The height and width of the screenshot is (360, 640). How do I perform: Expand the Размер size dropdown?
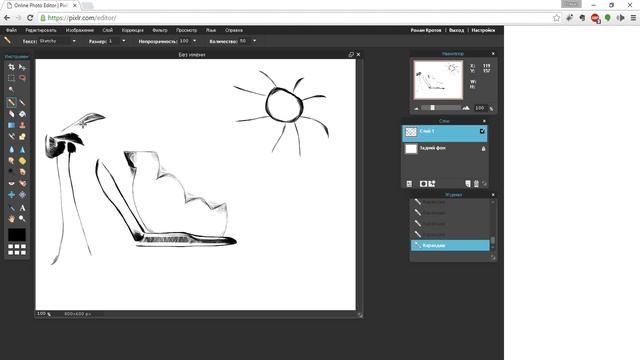(124, 41)
